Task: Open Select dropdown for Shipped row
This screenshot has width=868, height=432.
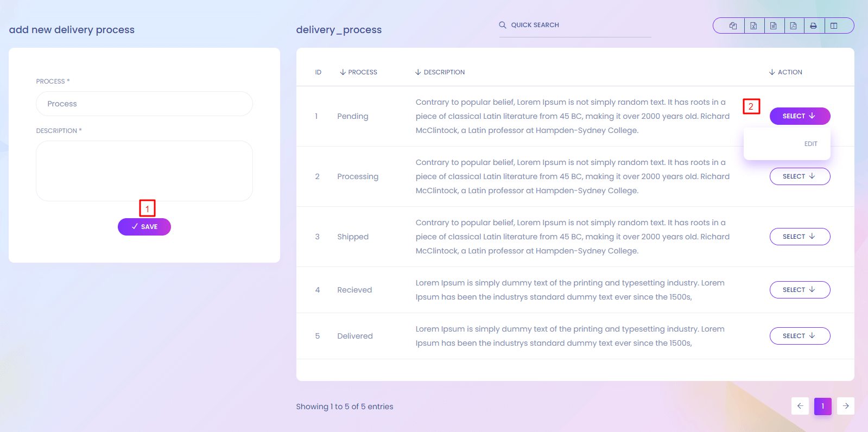Action: [x=800, y=237]
